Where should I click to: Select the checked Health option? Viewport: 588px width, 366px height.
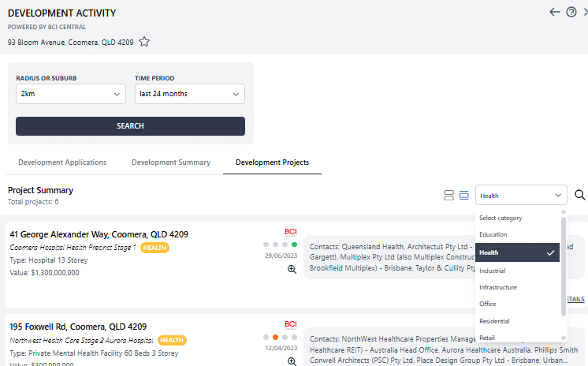(x=517, y=252)
